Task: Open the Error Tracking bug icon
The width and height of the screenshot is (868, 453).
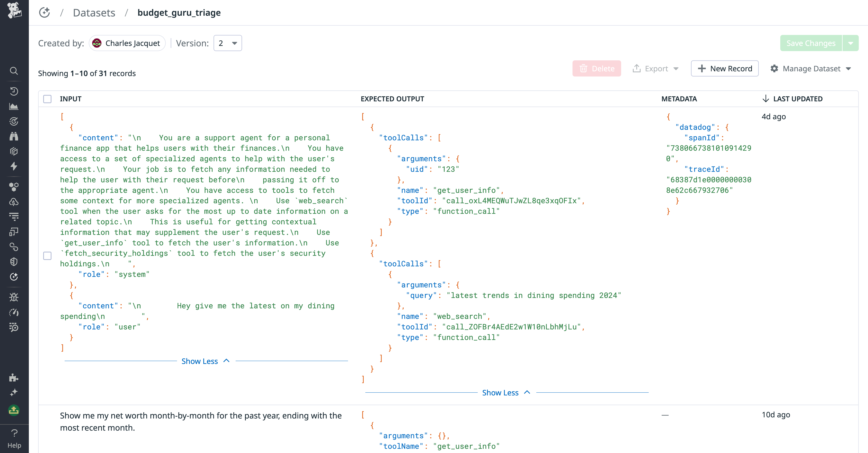Action: (x=14, y=297)
